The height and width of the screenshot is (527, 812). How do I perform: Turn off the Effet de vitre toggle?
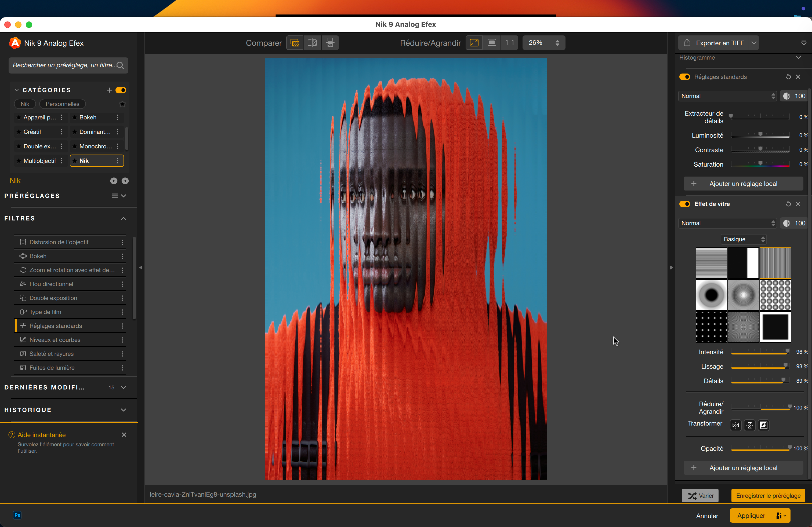pyautogui.click(x=684, y=204)
